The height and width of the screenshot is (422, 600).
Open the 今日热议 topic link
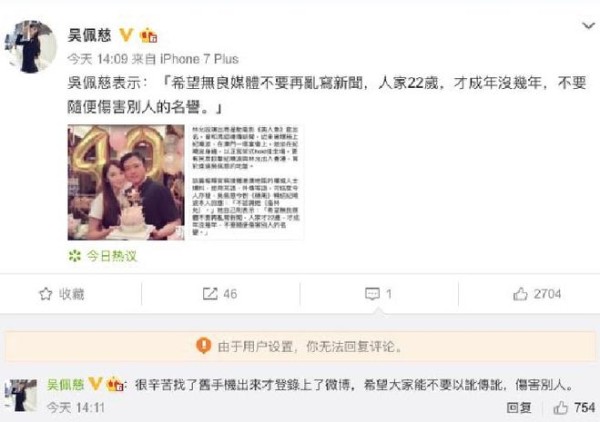[x=111, y=256]
